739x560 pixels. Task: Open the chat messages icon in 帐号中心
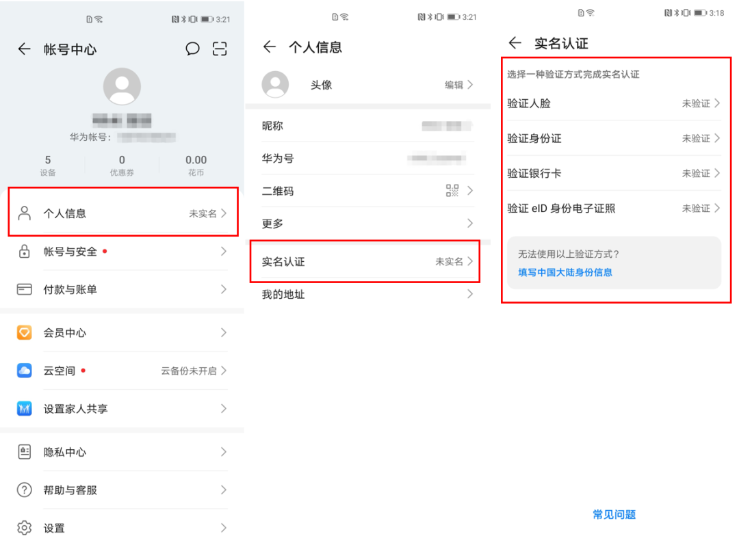(192, 49)
